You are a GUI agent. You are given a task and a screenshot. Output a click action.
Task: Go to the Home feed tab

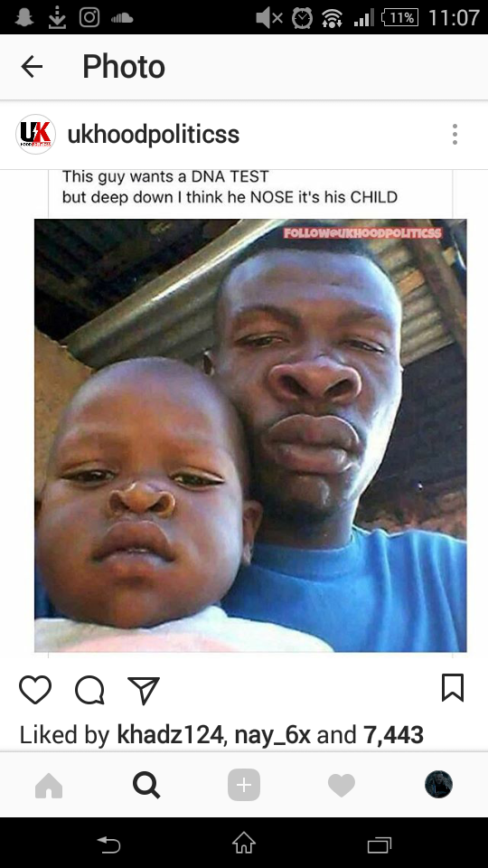click(49, 785)
